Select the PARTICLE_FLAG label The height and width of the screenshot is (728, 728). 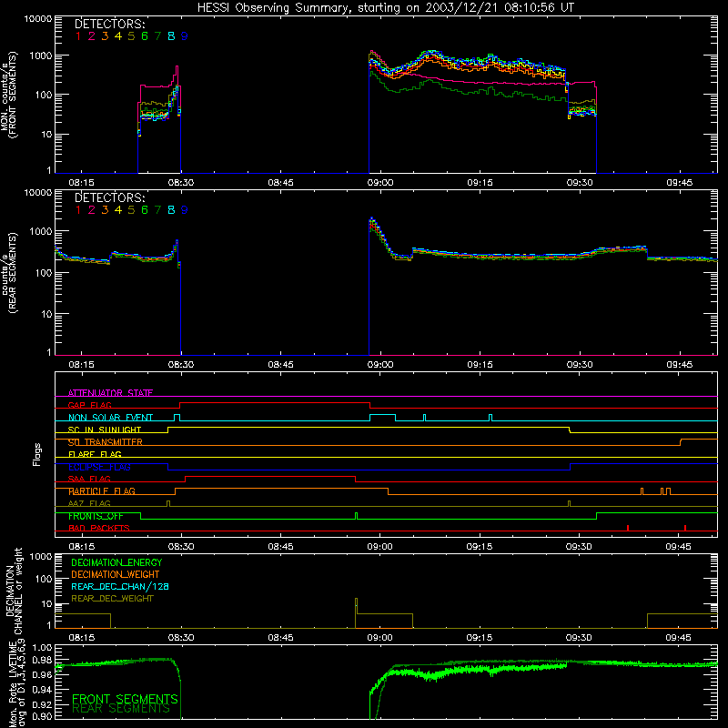[x=102, y=491]
